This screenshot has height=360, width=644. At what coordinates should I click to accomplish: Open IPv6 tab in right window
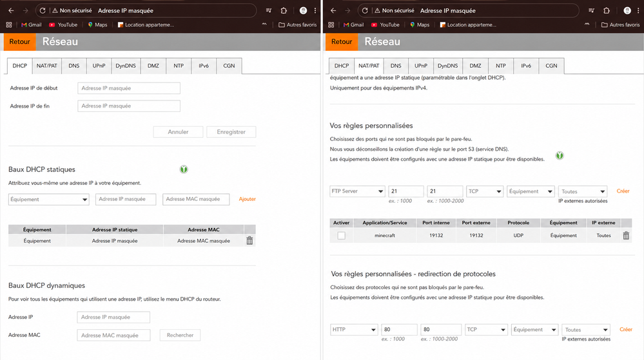[526, 66]
